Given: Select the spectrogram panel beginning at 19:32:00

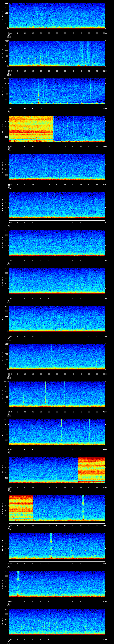Looking at the screenshot, I should (57, 129).
